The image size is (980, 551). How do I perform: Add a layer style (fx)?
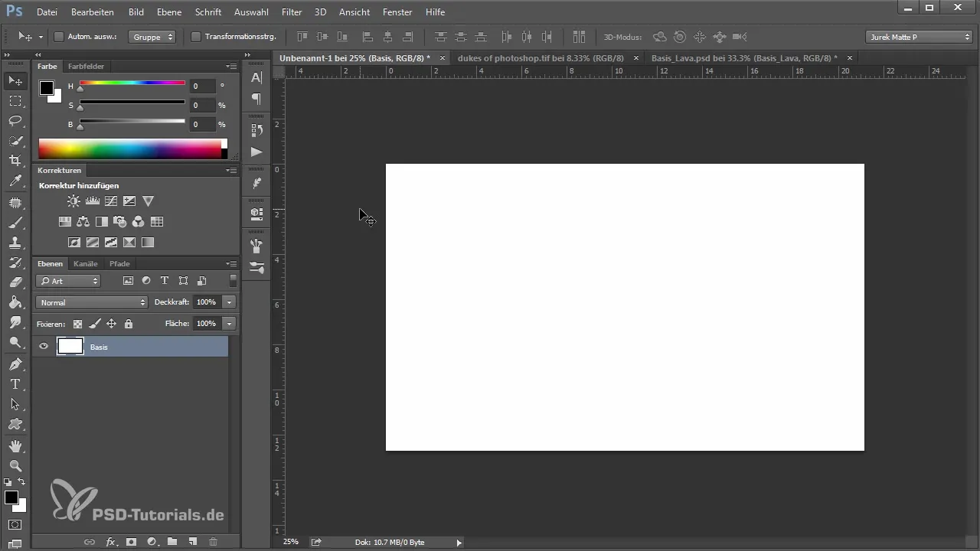pyautogui.click(x=111, y=542)
